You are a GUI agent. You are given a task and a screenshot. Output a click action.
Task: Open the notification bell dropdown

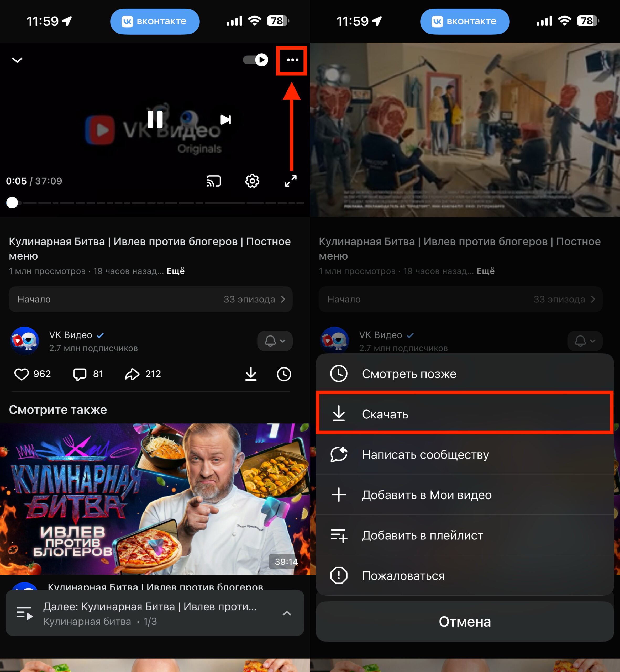pyautogui.click(x=275, y=341)
